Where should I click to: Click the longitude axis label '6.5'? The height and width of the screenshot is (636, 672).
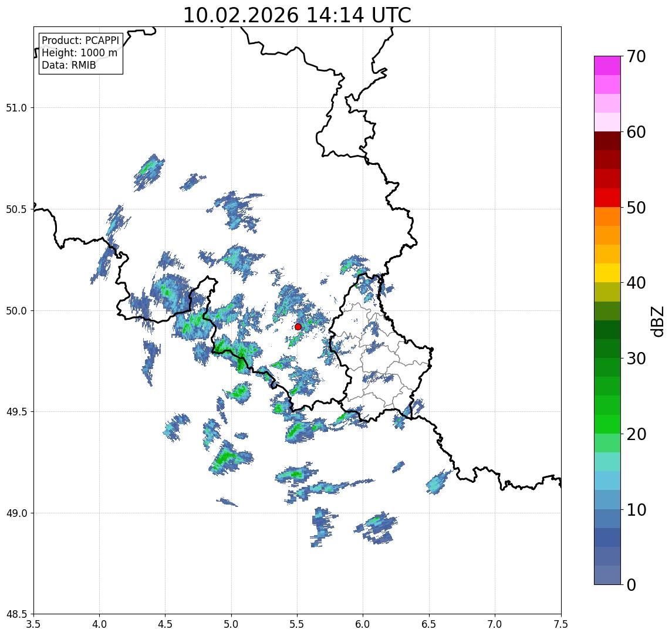[429, 624]
